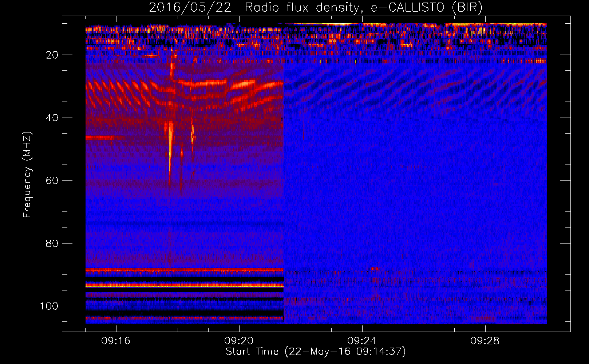
Task: Click the 09:20 time tick label
Action: click(x=239, y=341)
